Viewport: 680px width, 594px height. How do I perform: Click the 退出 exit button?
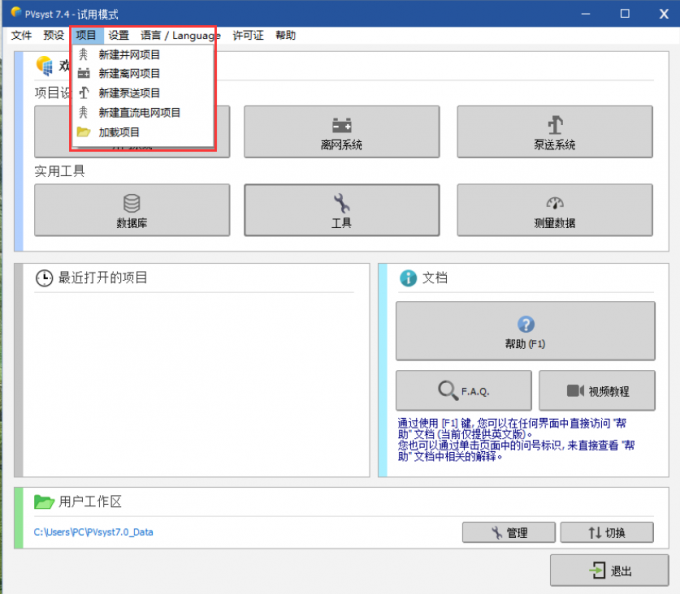click(609, 570)
